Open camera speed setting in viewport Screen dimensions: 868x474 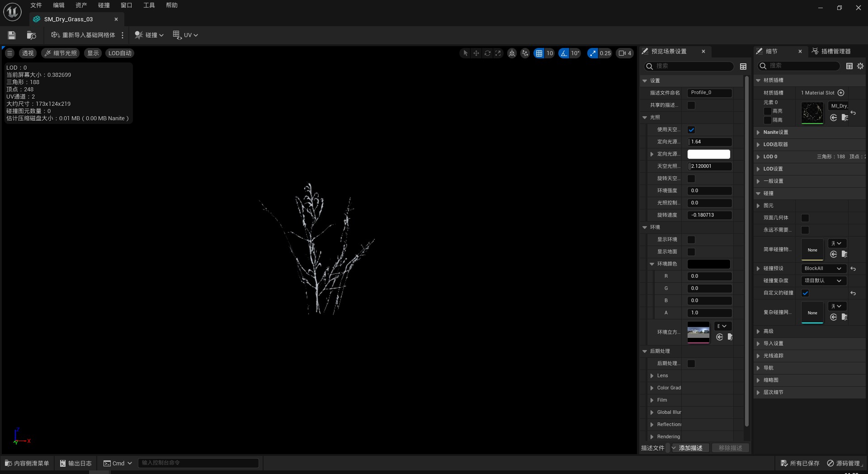click(x=625, y=53)
